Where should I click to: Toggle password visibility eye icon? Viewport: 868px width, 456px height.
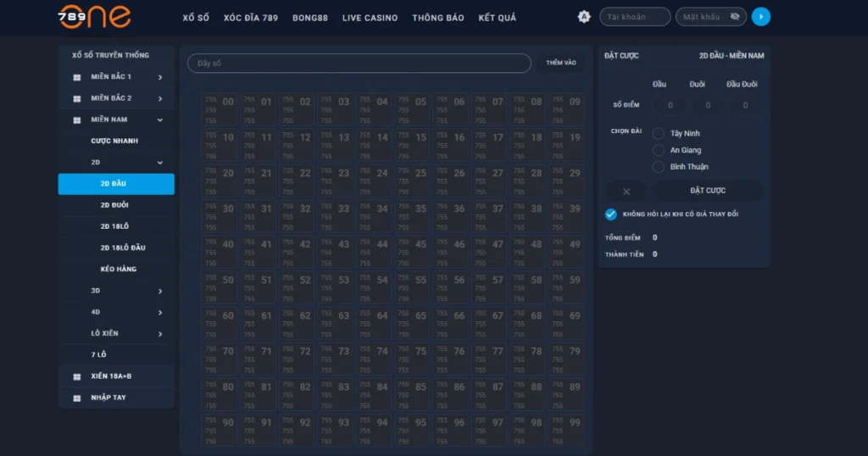(x=735, y=17)
